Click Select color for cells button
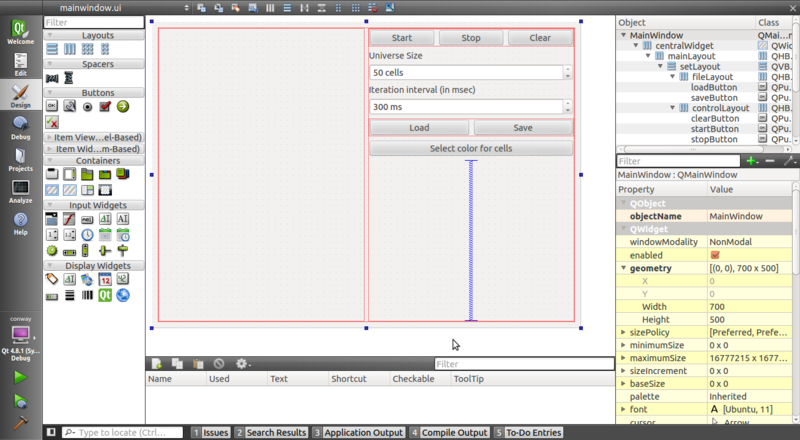Screen dimensions: 800x440 coord(471,149)
